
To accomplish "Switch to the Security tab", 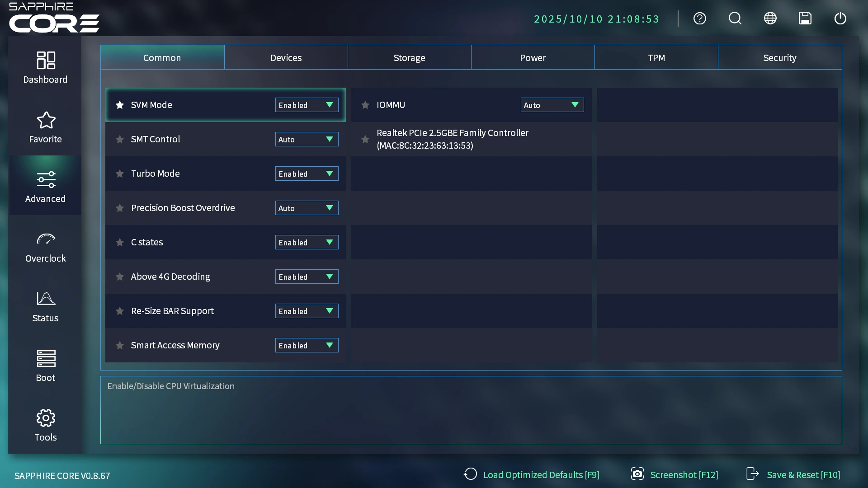I will pyautogui.click(x=779, y=57).
